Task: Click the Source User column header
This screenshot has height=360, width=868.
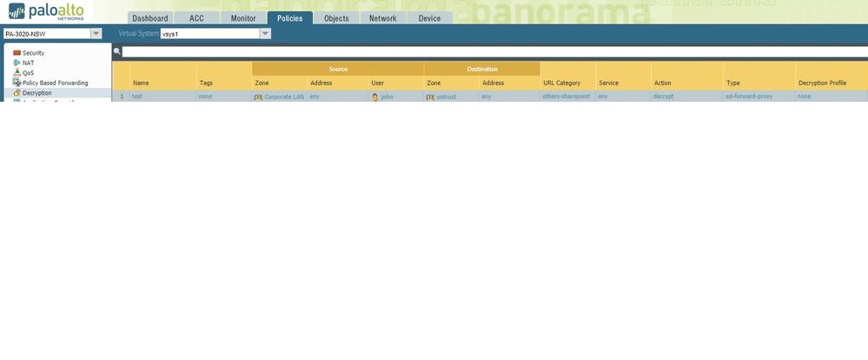Action: [378, 83]
